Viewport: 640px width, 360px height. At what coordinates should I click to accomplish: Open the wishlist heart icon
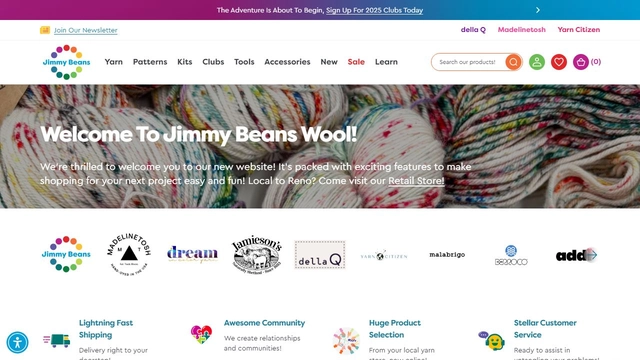[x=559, y=62]
